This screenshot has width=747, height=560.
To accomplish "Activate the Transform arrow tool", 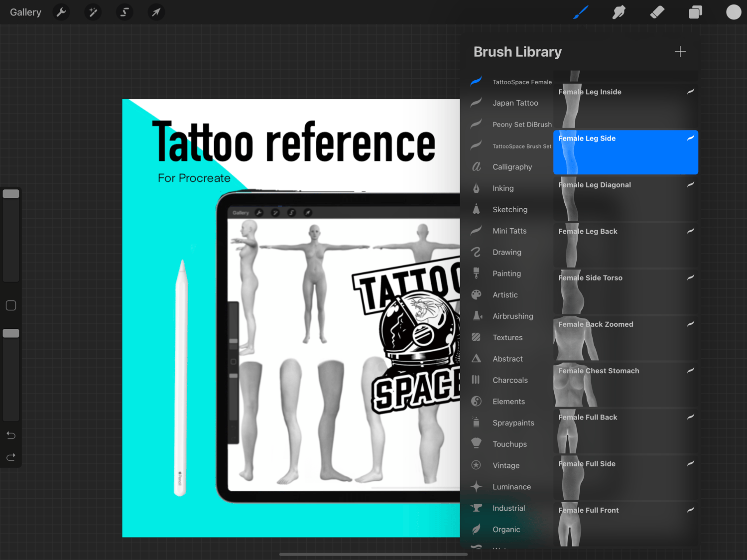I will pyautogui.click(x=156, y=12).
